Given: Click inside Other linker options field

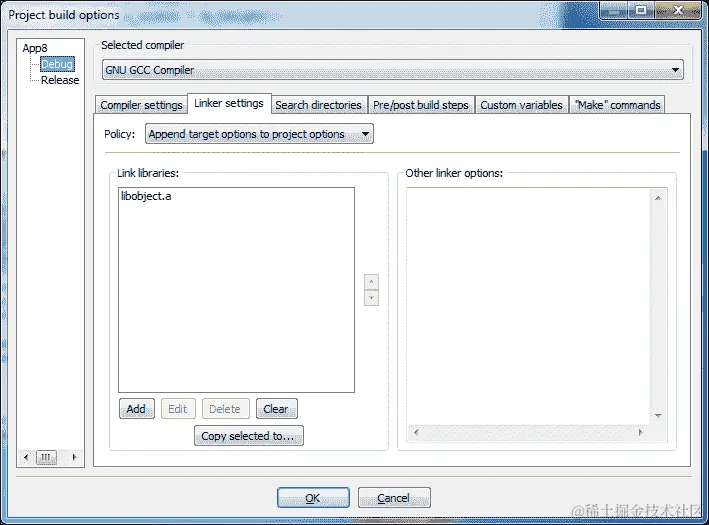Looking at the screenshot, I should 528,306.
